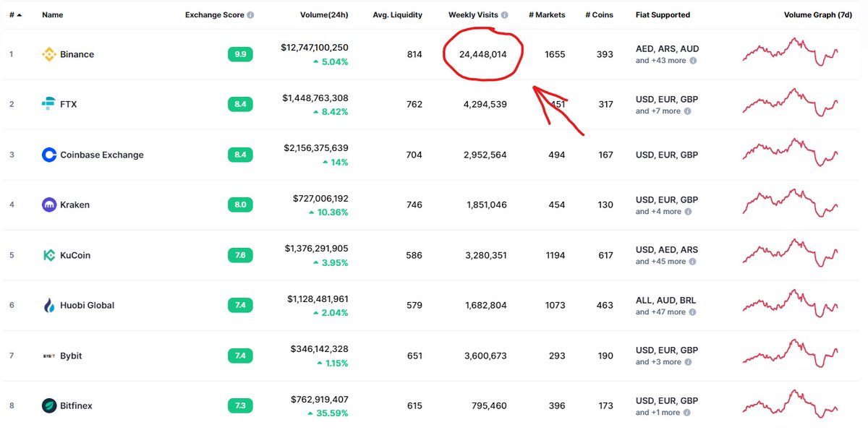Click KuCoin weekly visits 3,280,351

(x=485, y=255)
